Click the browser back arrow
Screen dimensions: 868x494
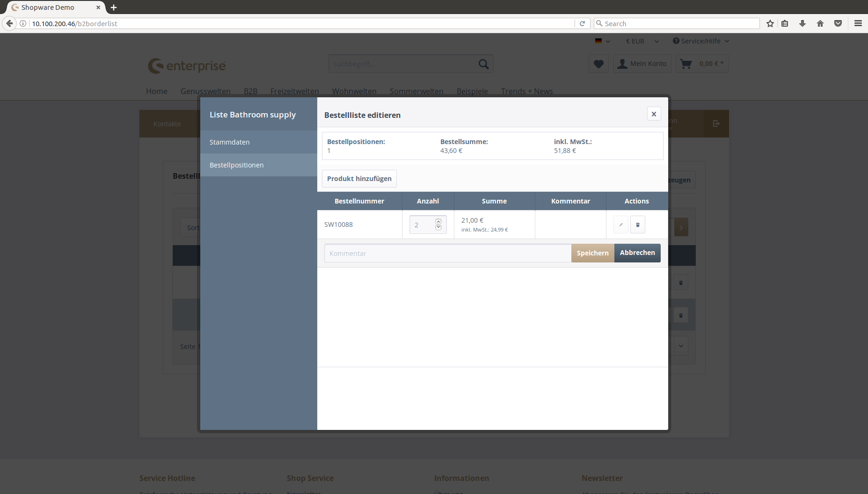[x=9, y=23]
